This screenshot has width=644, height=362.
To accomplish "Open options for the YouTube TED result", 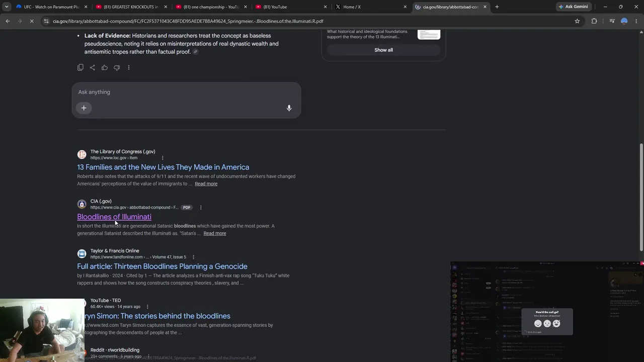I will pyautogui.click(x=147, y=307).
